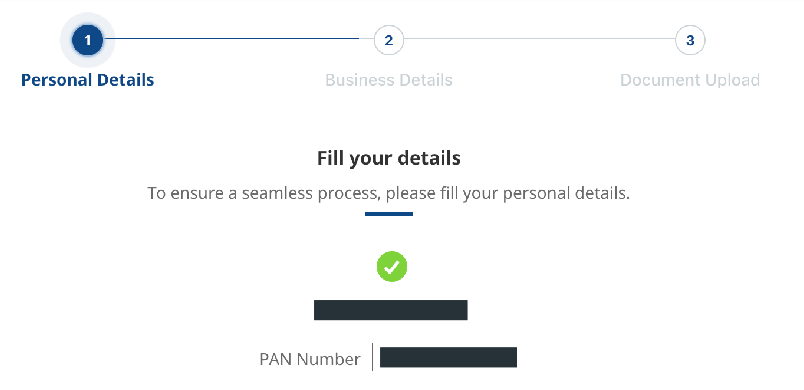This screenshot has width=804, height=390.
Task: Click the grey progress line before step 3
Action: click(x=539, y=38)
